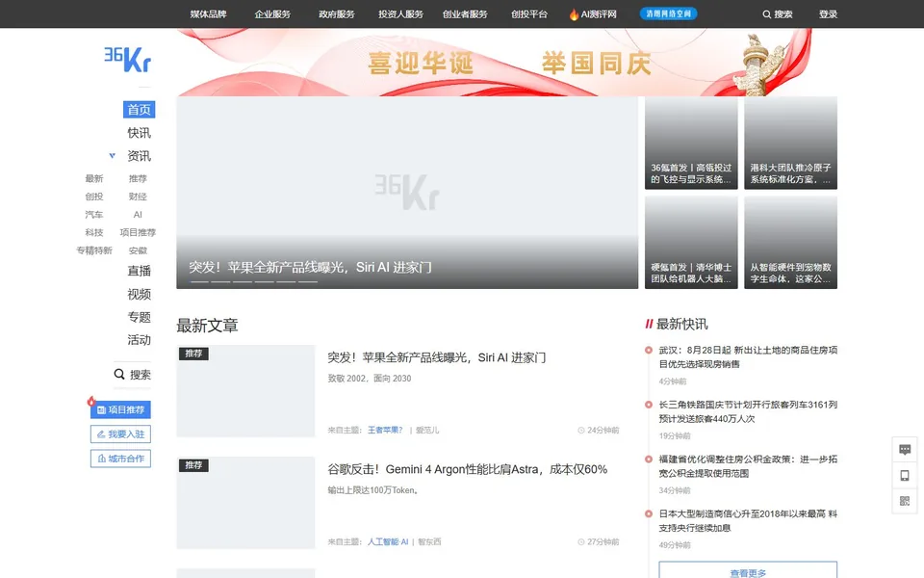Select the last carousel indicator dash
924x578 pixels.
click(308, 282)
